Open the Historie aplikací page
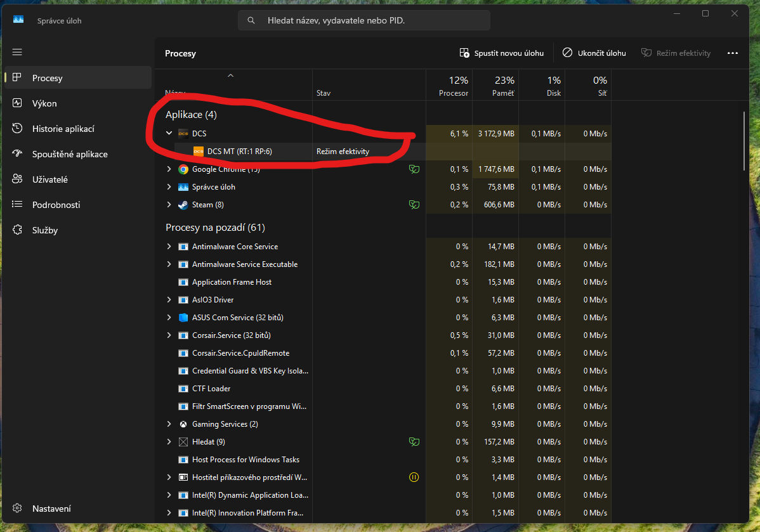This screenshot has width=760, height=532. 77,128
